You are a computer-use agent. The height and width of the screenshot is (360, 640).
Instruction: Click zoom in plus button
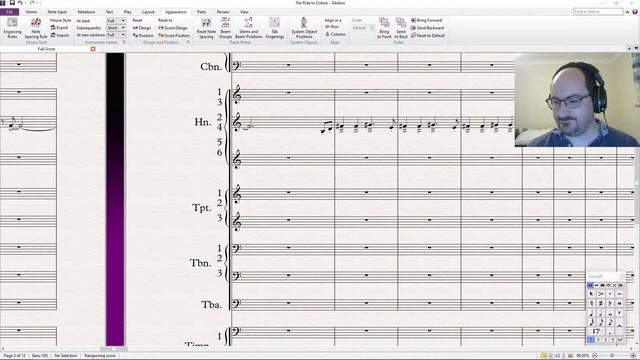tap(633, 356)
